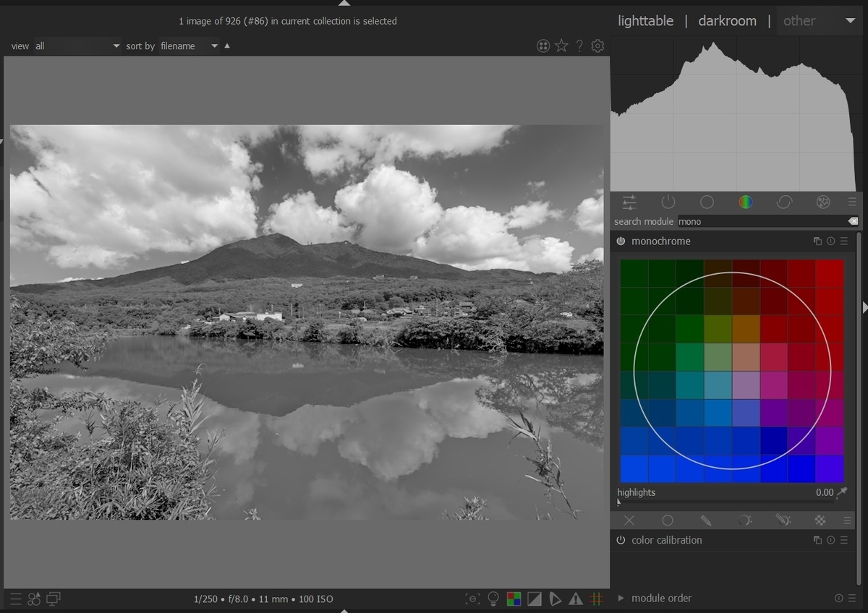Collapse right side panel arrow
The width and height of the screenshot is (868, 613).
864,307
